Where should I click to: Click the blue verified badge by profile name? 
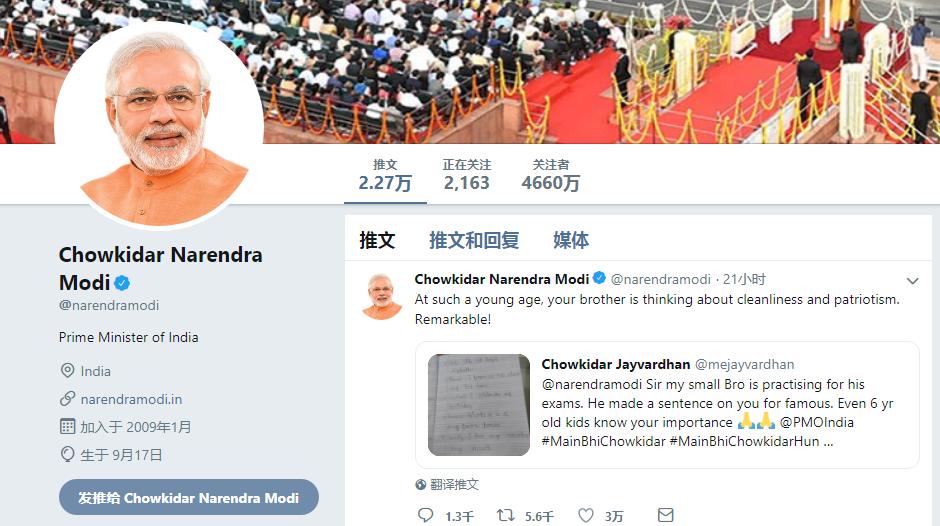[122, 282]
